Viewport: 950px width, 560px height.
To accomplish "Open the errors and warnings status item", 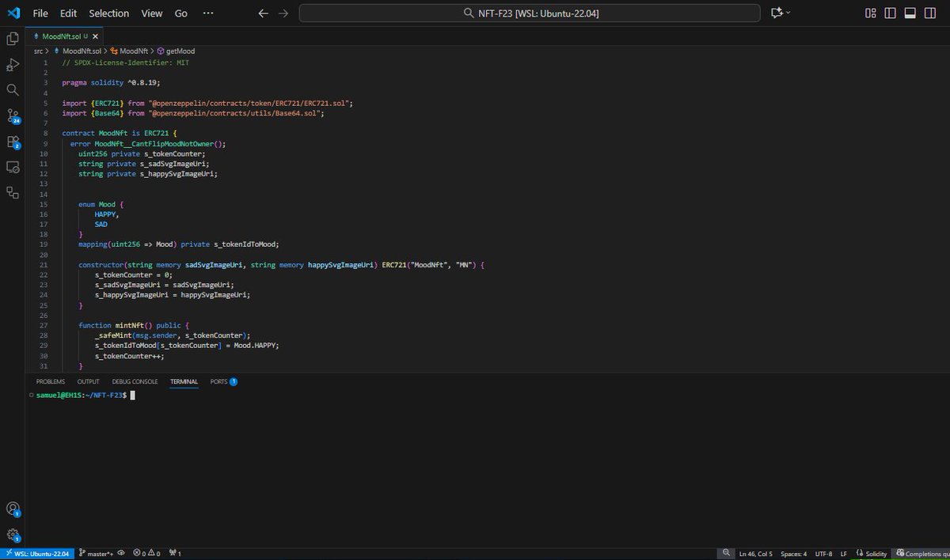I will click(x=147, y=554).
